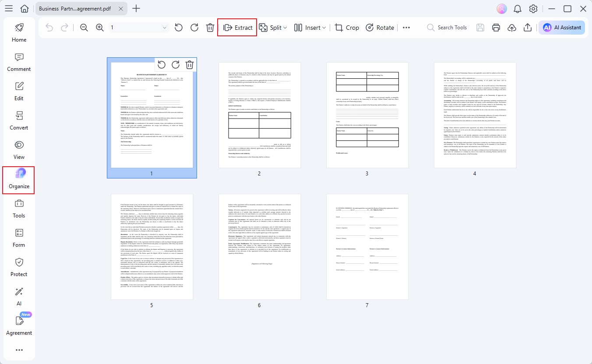This screenshot has width=592, height=364.
Task: Open Tools in the sidebar
Action: click(19, 209)
